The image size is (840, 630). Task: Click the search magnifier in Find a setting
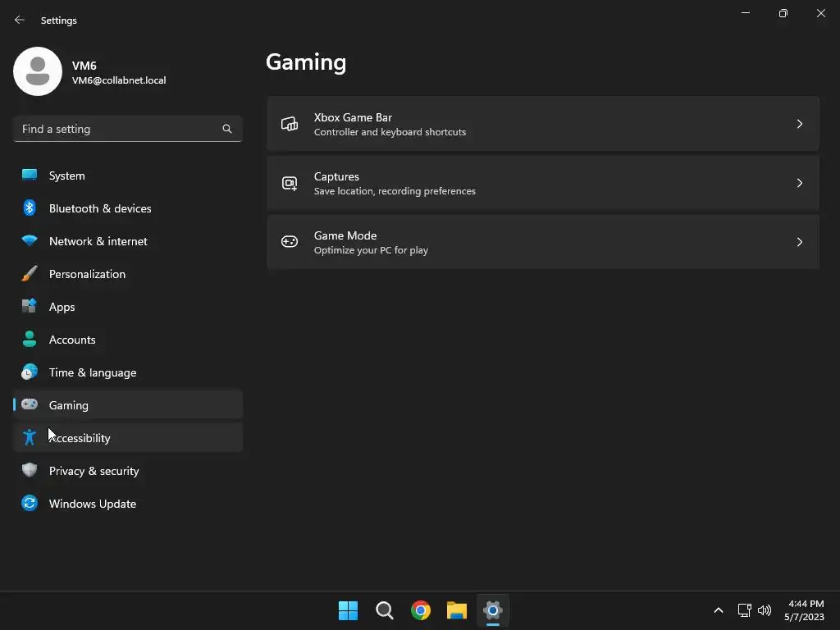click(x=227, y=129)
